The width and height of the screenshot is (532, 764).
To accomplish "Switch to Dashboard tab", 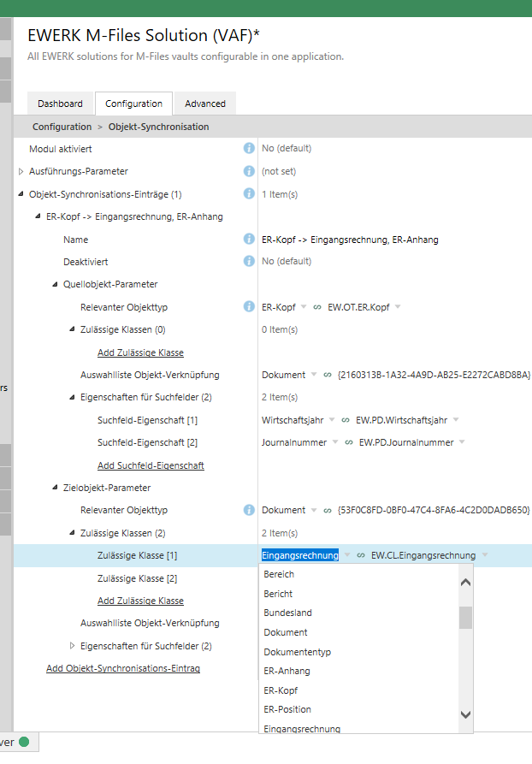I will point(61,104).
